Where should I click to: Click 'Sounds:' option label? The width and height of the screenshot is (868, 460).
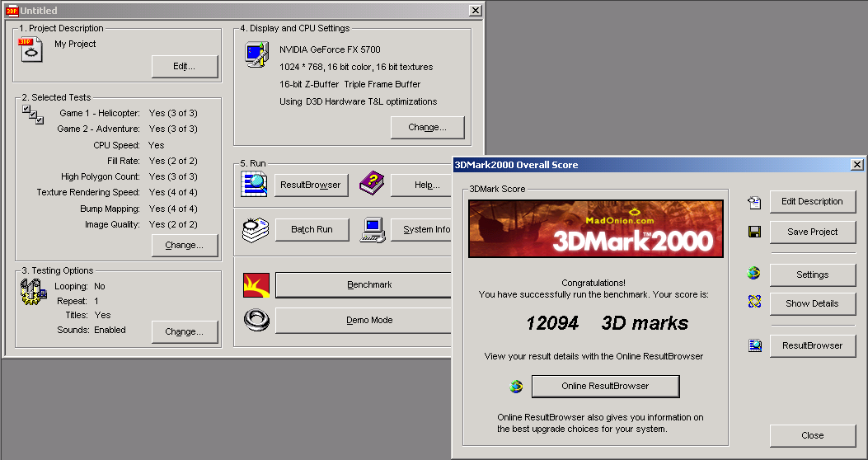tap(73, 330)
